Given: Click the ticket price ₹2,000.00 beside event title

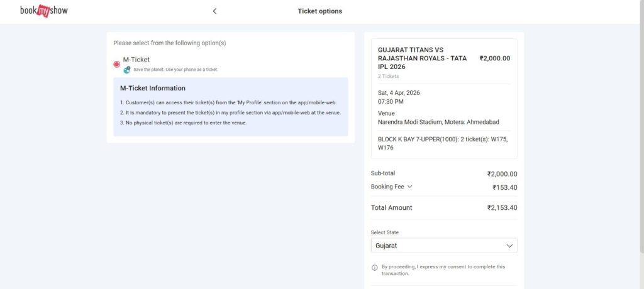Looking at the screenshot, I should (x=495, y=58).
